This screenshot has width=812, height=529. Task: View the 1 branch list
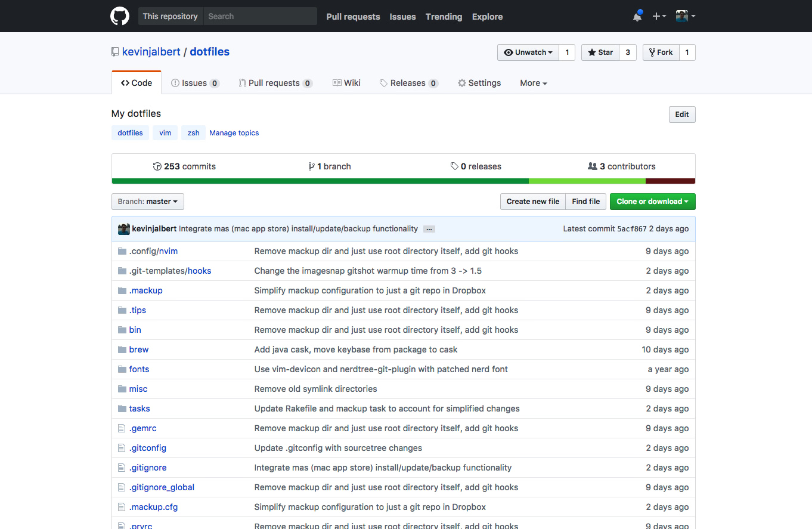tap(330, 166)
